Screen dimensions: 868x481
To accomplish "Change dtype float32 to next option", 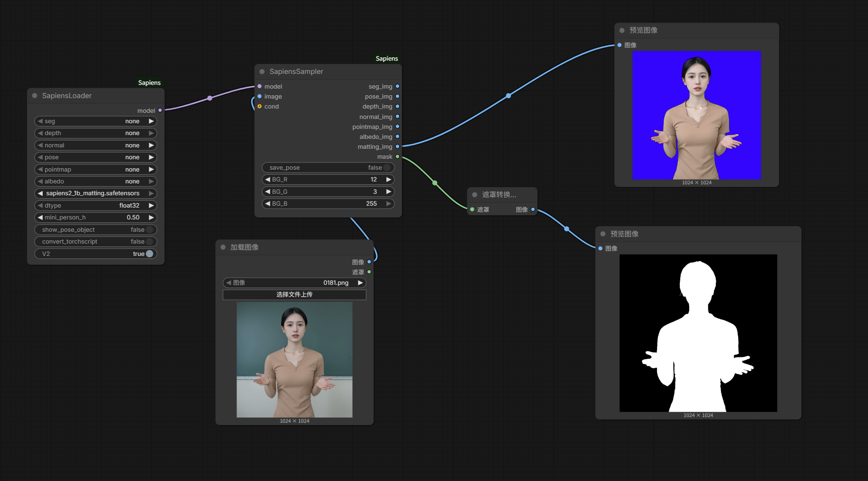I will 151,206.
